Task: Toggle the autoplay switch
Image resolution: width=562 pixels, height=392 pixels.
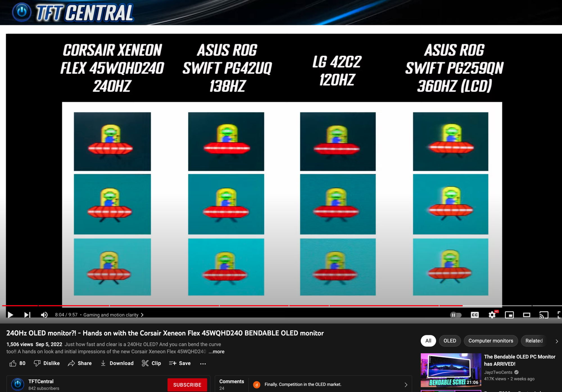Action: [x=456, y=315]
